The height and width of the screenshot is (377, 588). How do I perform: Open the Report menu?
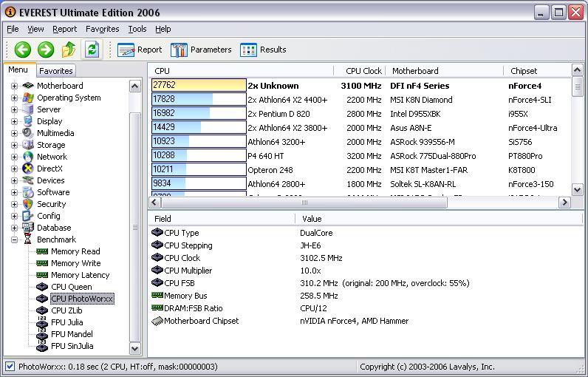(64, 29)
